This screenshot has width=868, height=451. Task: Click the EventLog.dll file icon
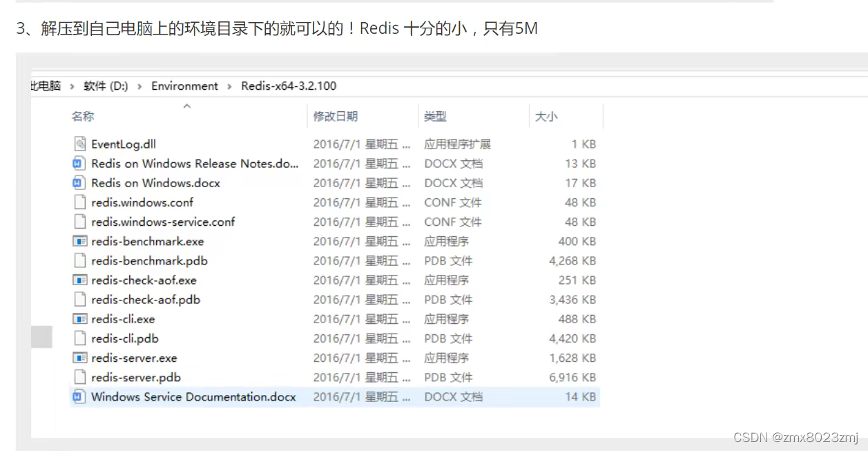coord(79,144)
